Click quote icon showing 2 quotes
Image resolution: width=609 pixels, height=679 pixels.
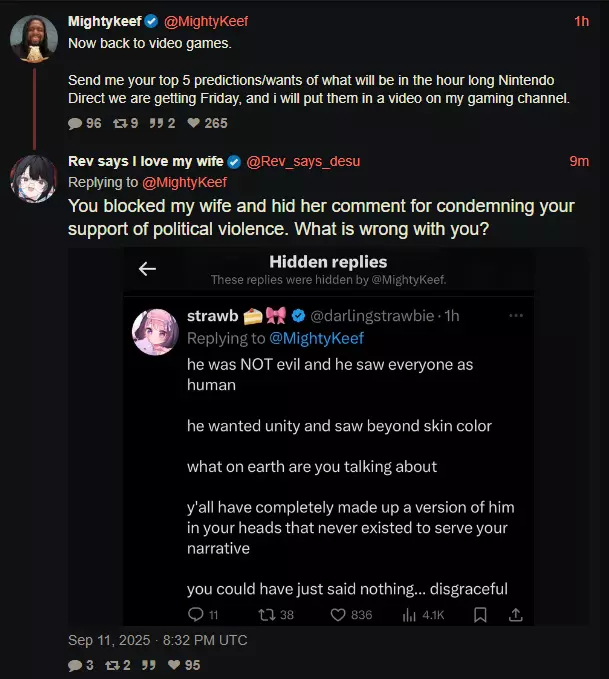(x=156, y=123)
